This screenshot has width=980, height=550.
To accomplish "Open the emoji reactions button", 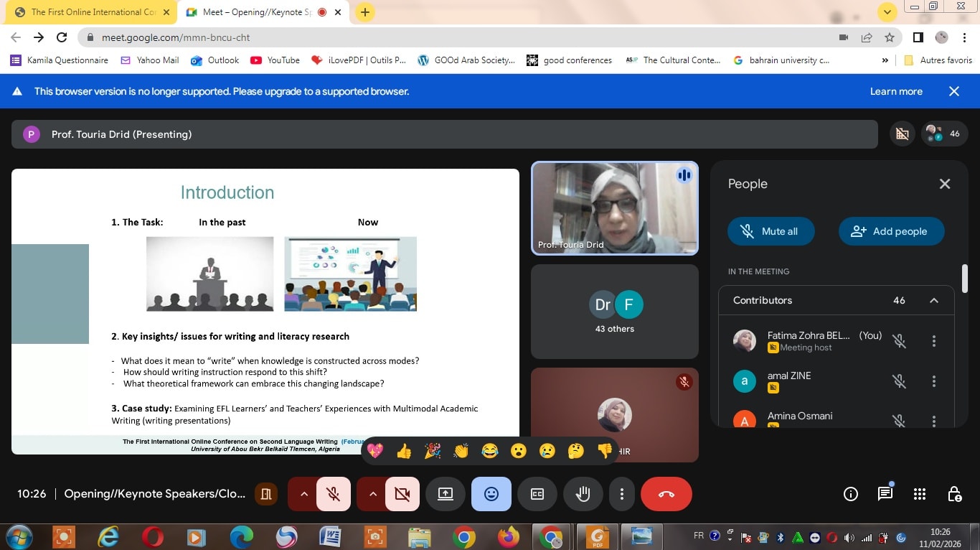I will click(x=491, y=494).
